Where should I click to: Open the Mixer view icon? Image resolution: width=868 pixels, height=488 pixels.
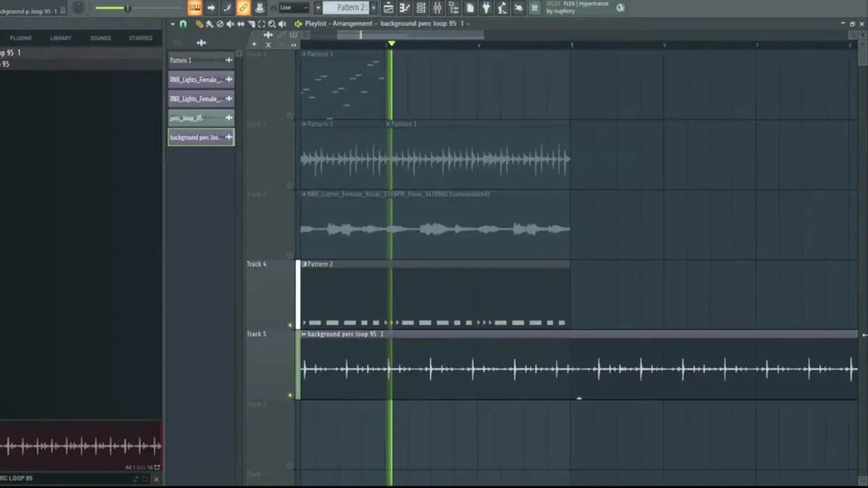(437, 7)
